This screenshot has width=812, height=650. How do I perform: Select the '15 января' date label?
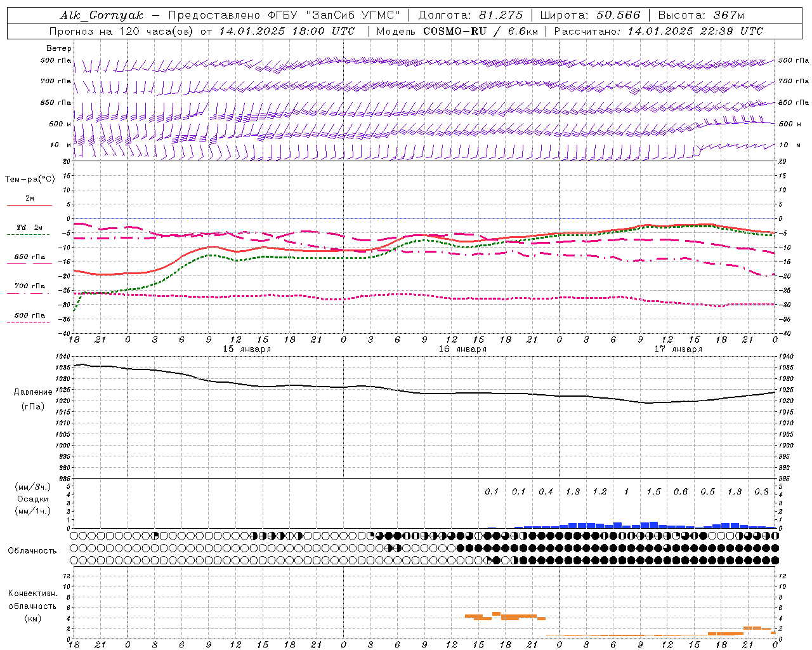pyautogui.click(x=247, y=349)
